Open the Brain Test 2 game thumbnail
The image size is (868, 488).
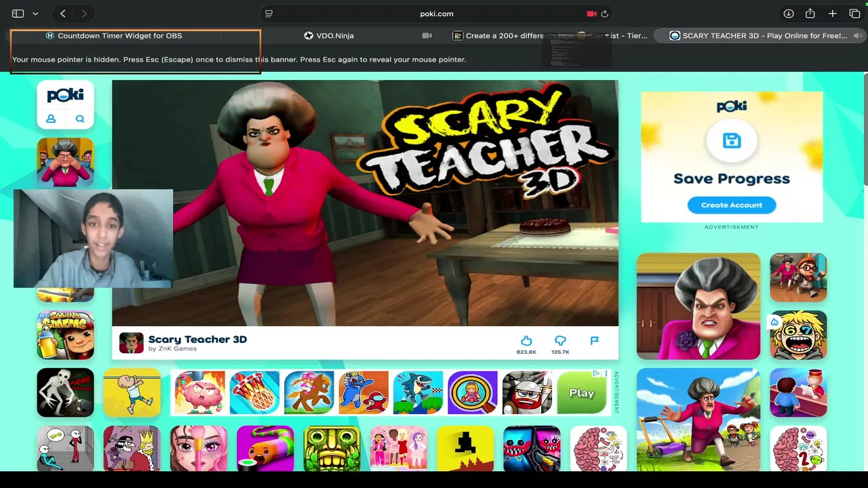pos(798,448)
